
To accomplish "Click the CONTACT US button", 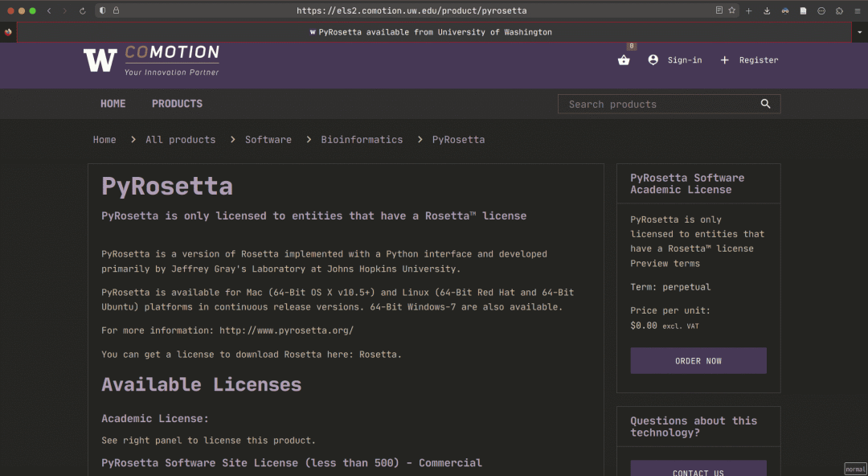I will click(698, 468).
